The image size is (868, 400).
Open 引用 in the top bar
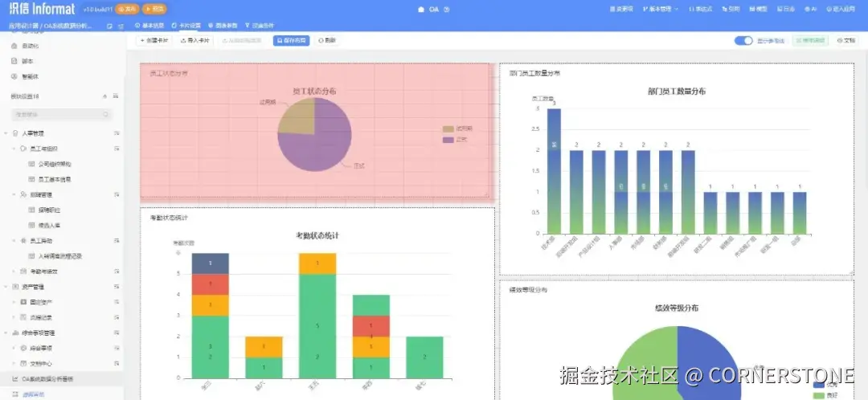point(731,9)
